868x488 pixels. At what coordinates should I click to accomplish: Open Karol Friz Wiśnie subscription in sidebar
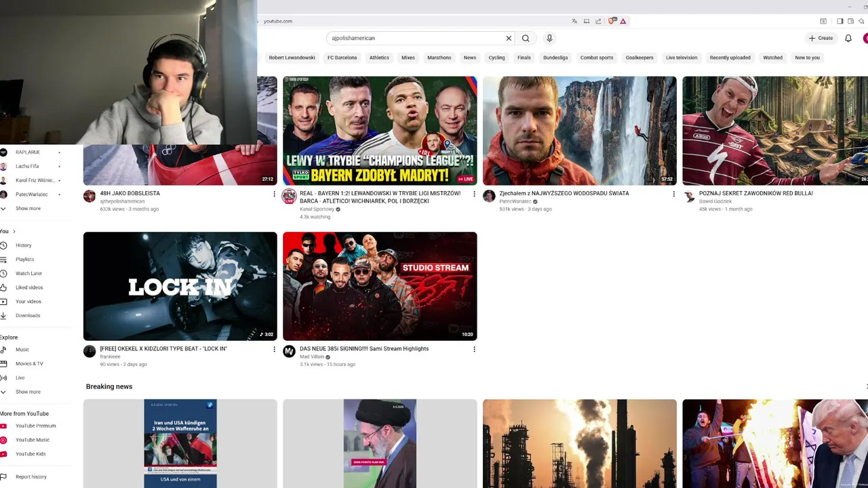[35, 180]
